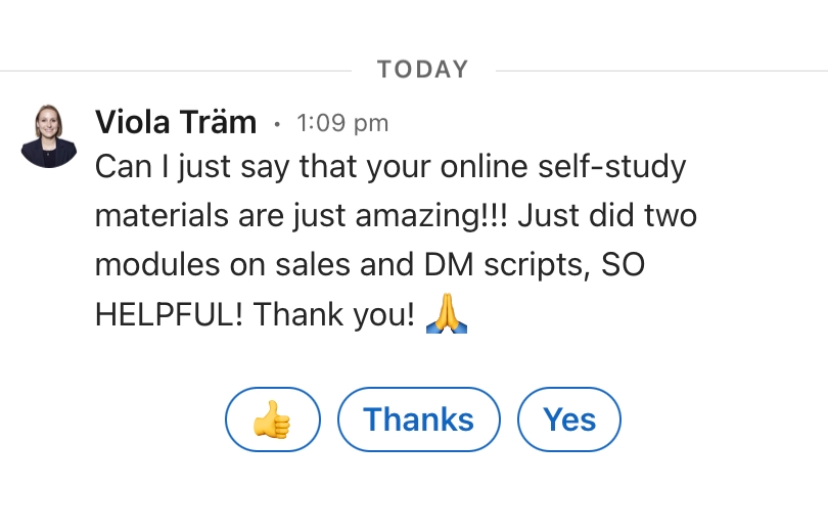
Task: Click the praying hands emoji
Action: coord(447,314)
